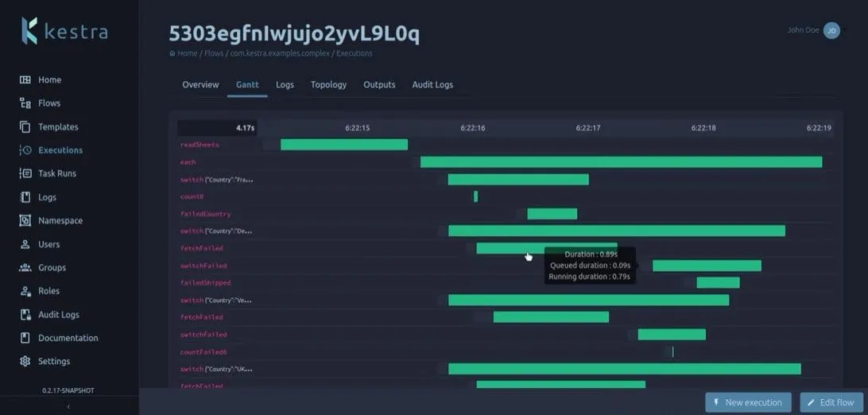
Task: Open Home from the sidebar icon
Action: click(25, 80)
